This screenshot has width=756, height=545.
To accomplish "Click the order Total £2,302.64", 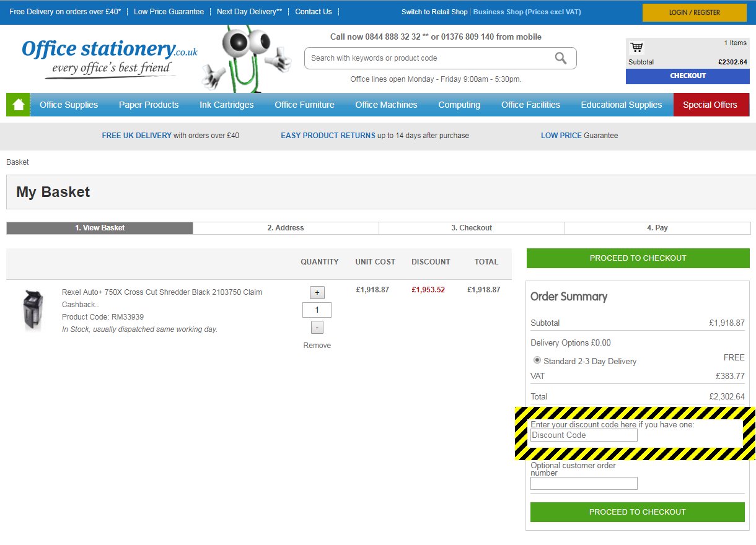I will (727, 397).
